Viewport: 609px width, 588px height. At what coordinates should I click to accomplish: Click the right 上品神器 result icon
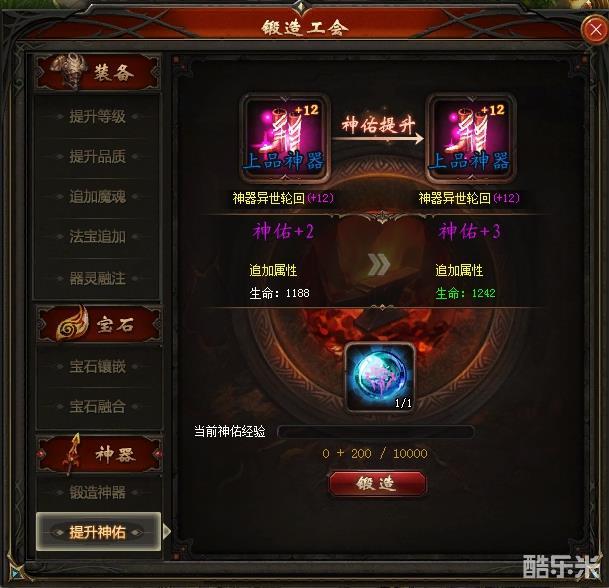pos(470,138)
